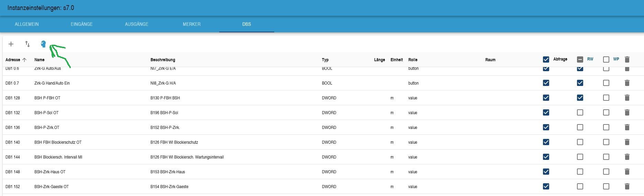Sort table by Rolle column header
This screenshot has height=196, width=644.
coord(413,60)
